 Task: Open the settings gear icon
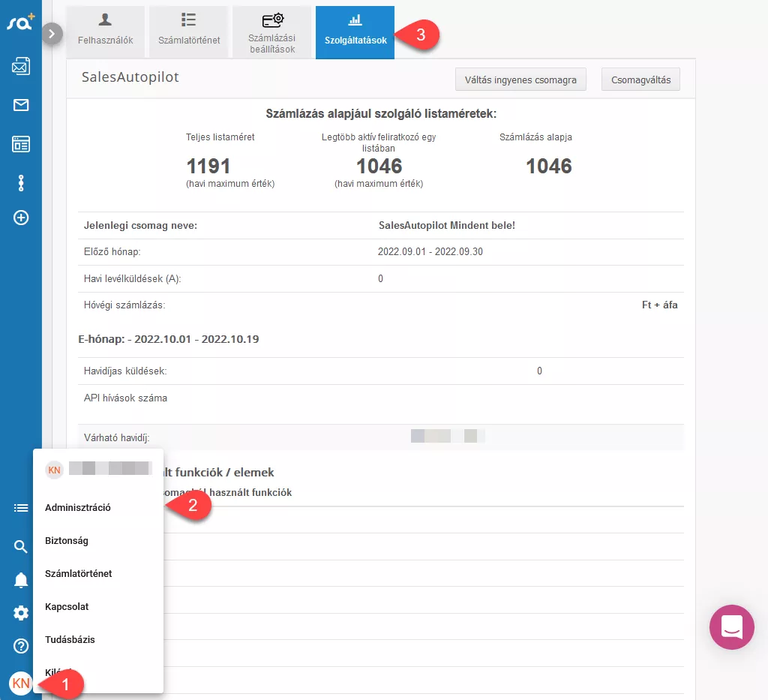tap(20, 613)
